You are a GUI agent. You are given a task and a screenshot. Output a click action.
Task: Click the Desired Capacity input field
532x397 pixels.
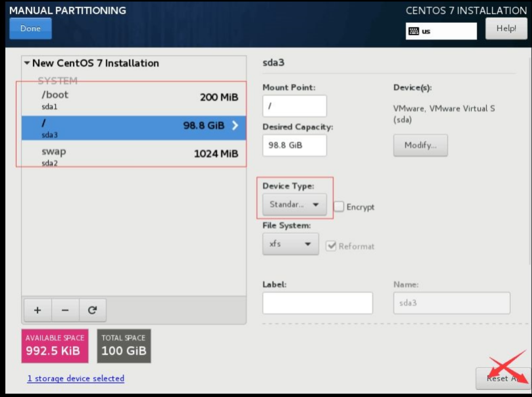click(x=295, y=145)
